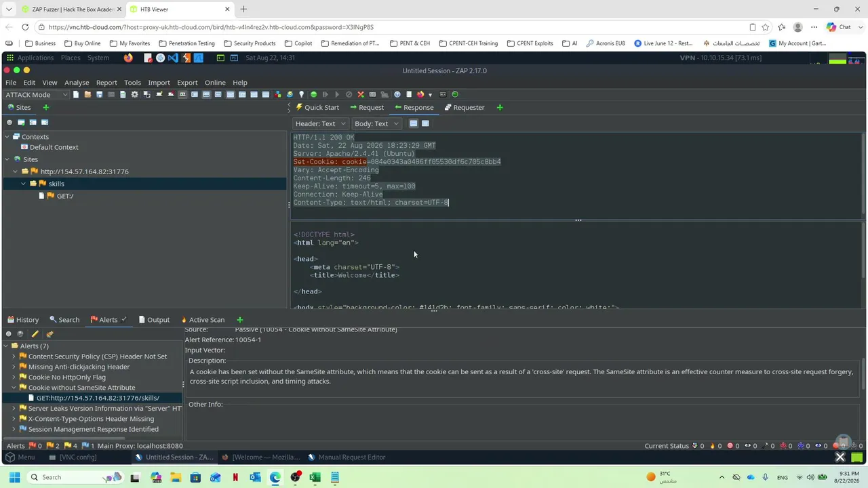Click the green circle break toggle icon
This screenshot has height=488, width=868.
313,95
